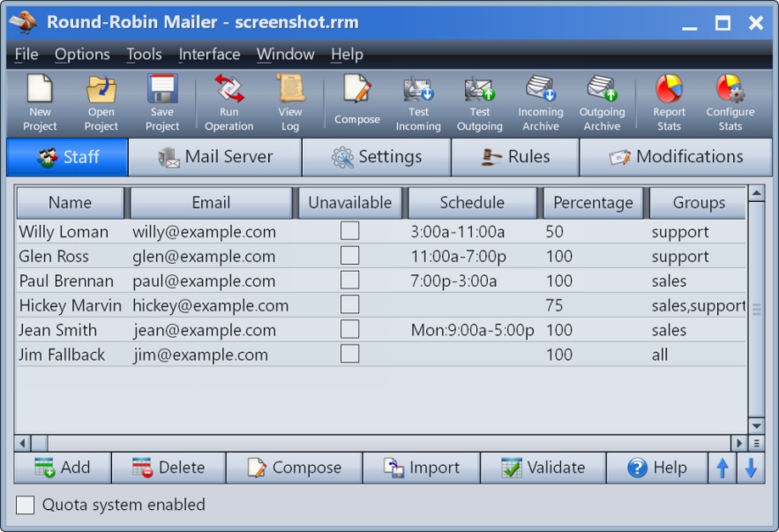This screenshot has width=779, height=532.
Task: Open Configure Stats from the toolbar
Action: [730, 91]
